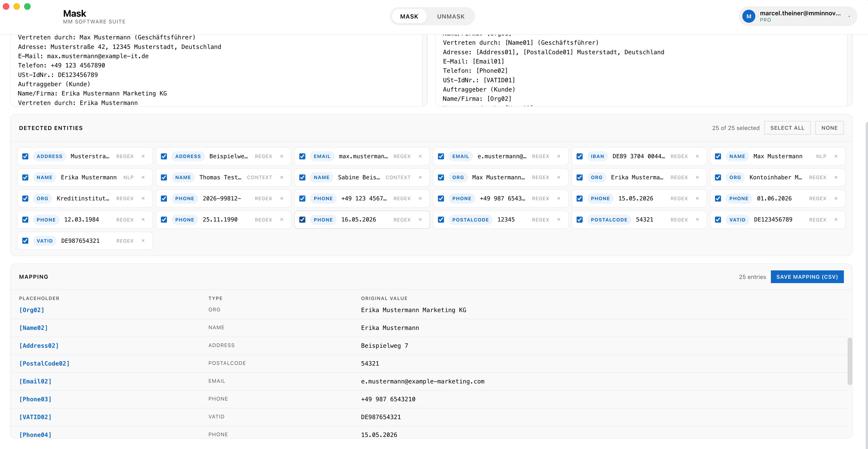
Task: Delete the Kreditinstitut ORG entity
Action: coord(143,198)
